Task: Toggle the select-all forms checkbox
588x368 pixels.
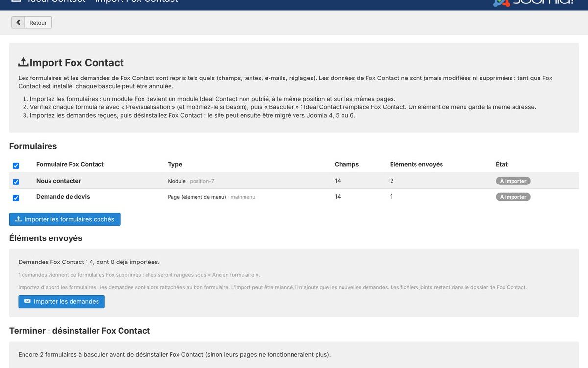Action: (16, 166)
